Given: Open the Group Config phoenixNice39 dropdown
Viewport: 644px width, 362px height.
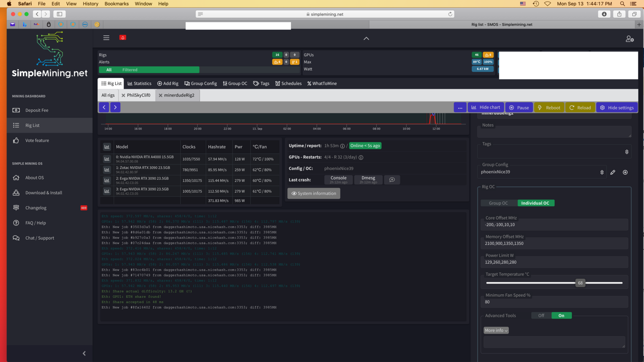Looking at the screenshot, I should (542, 172).
